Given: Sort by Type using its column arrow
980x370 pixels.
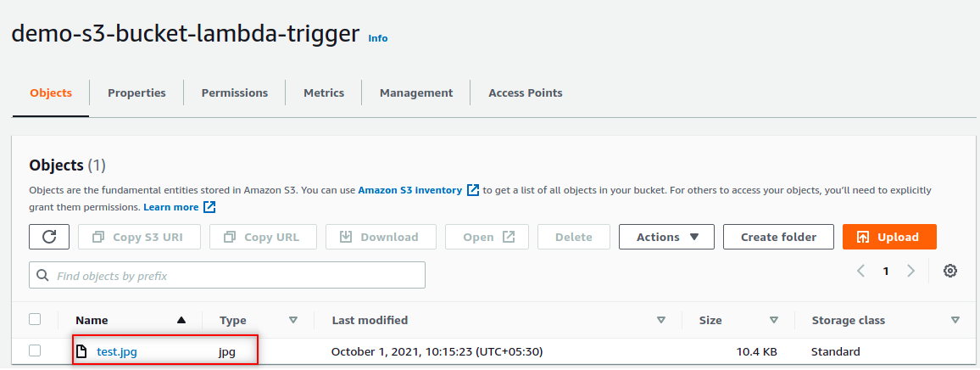Looking at the screenshot, I should pyautogui.click(x=293, y=321).
